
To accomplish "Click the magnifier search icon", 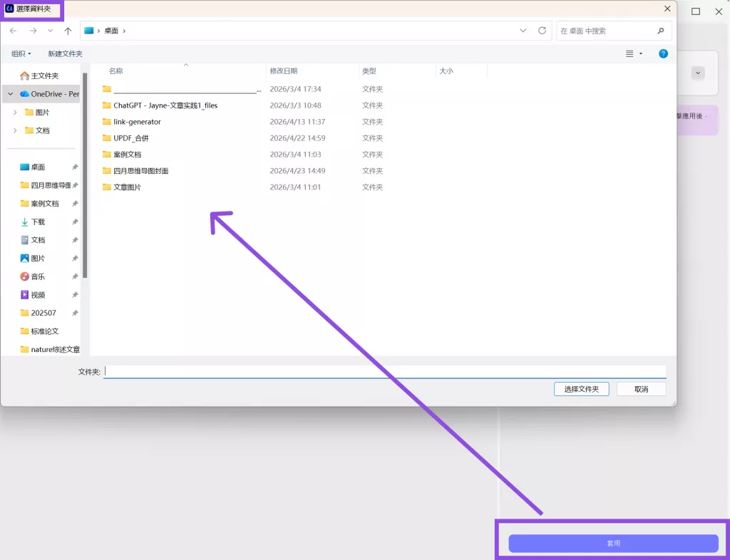I will (661, 31).
